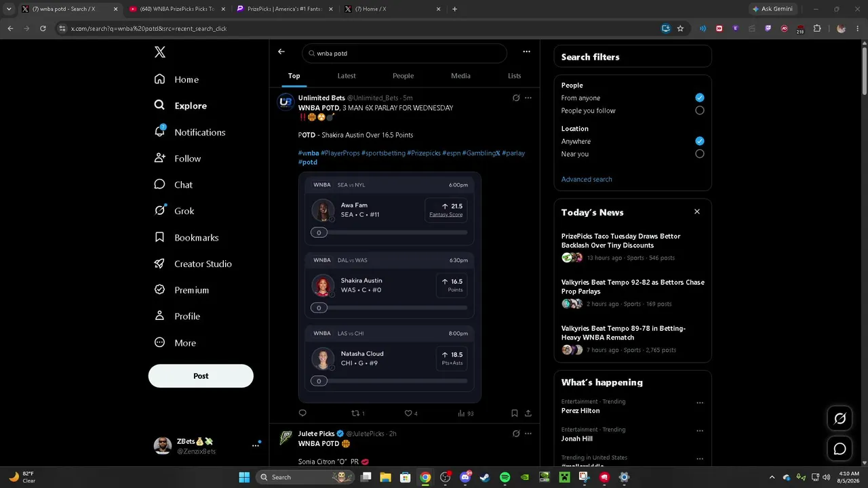Open the floating Grok button at bottom right
The image size is (868, 488).
tap(840, 418)
